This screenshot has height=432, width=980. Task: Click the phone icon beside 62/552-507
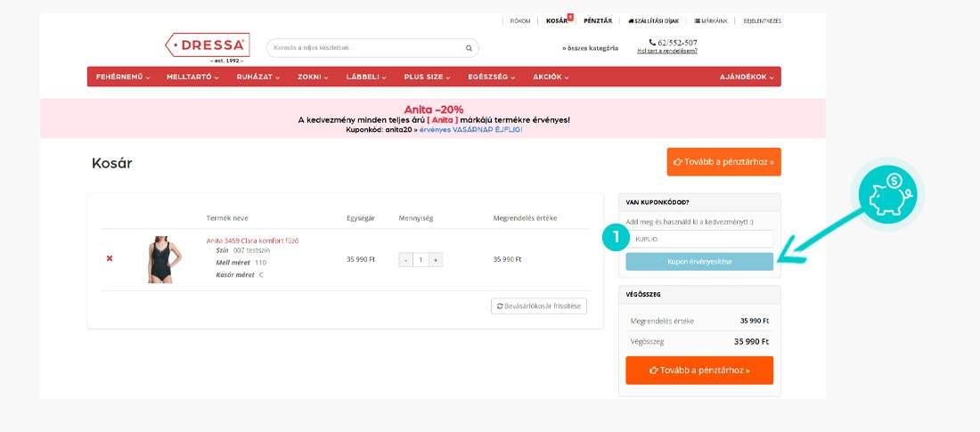(652, 43)
